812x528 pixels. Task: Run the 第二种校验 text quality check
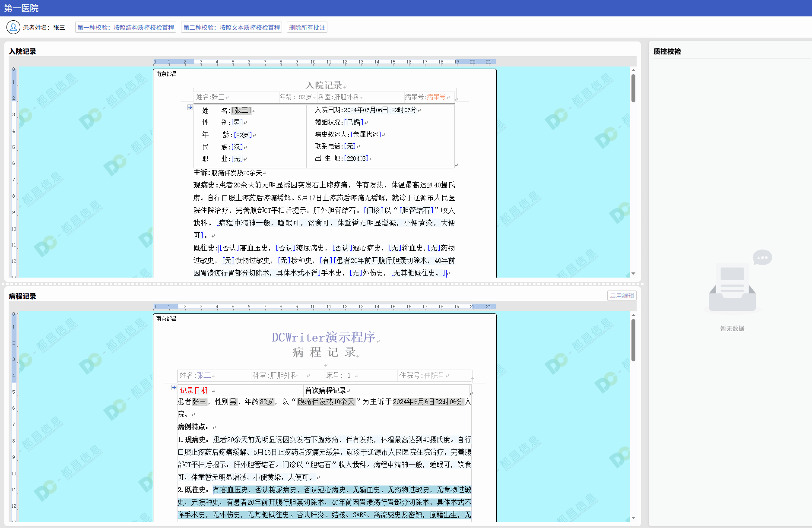click(x=232, y=27)
